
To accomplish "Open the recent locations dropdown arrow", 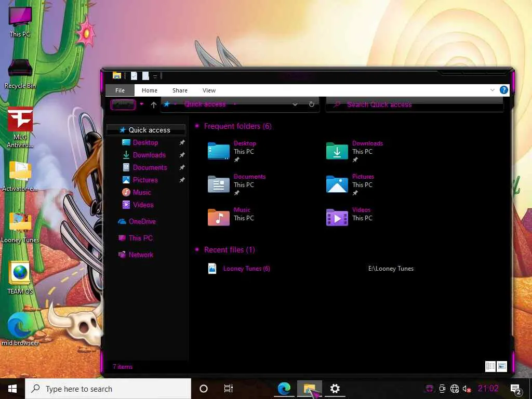I will [x=141, y=104].
